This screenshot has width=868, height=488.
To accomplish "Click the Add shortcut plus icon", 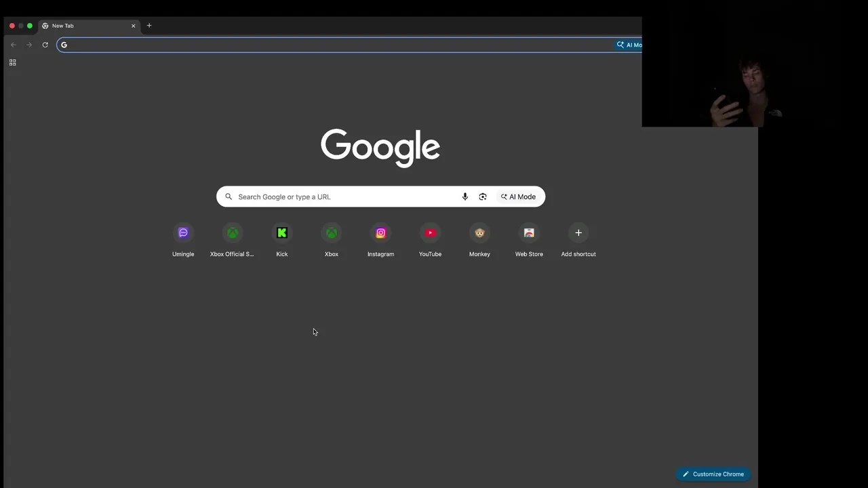I will pyautogui.click(x=578, y=233).
